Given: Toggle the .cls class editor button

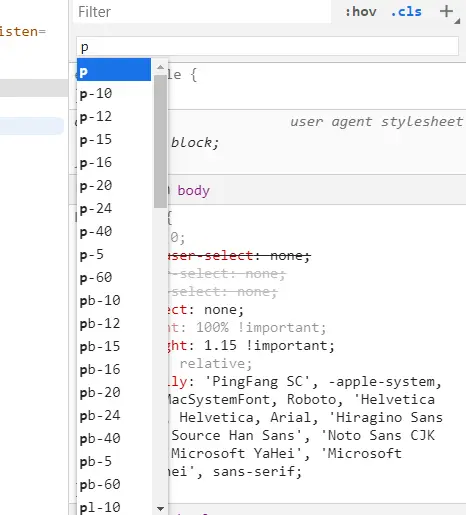Looking at the screenshot, I should pos(406,12).
